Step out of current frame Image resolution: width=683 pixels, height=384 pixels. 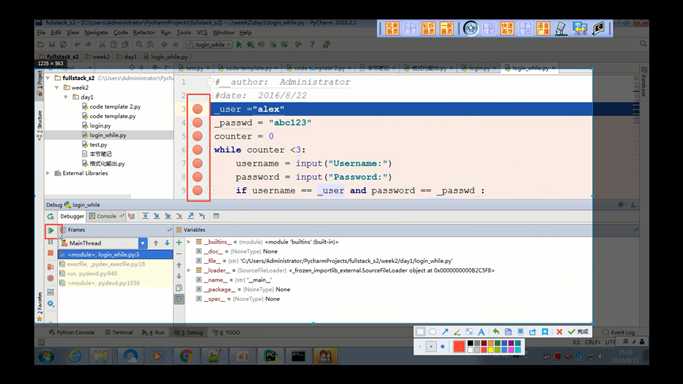coord(191,216)
